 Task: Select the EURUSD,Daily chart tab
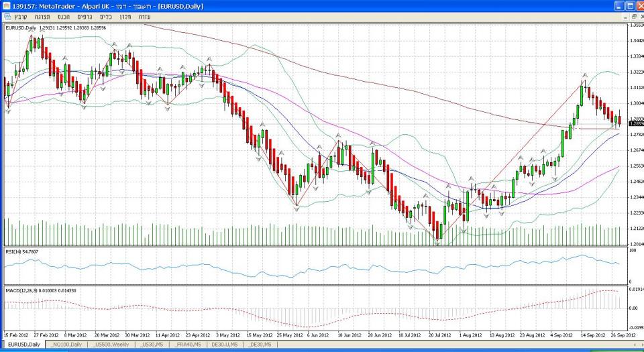(23, 344)
